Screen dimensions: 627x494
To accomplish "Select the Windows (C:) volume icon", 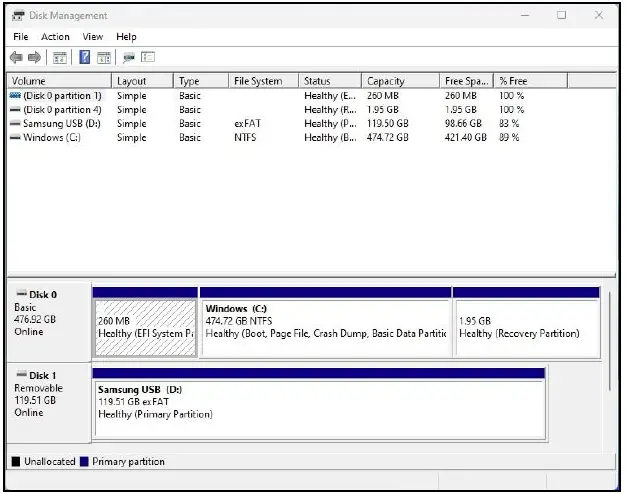I will pyautogui.click(x=15, y=138).
